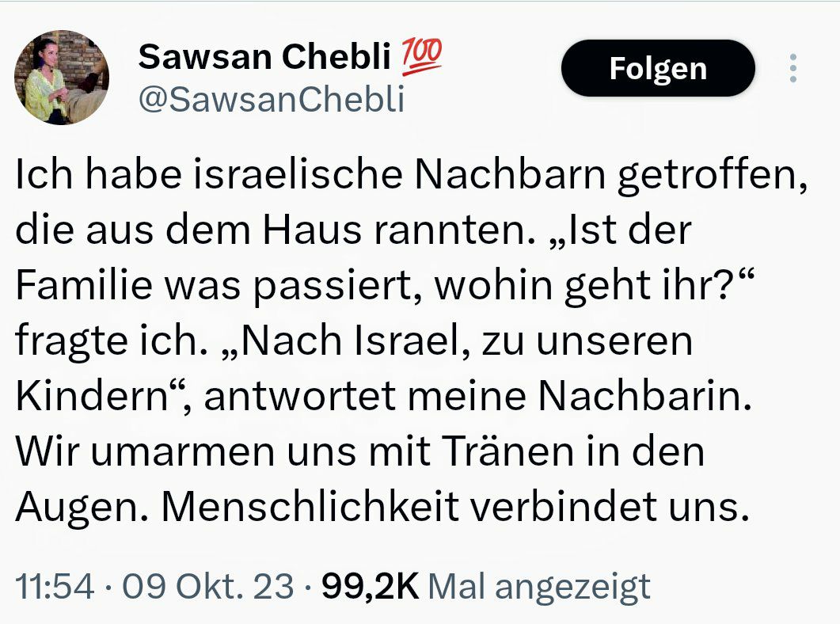840x624 pixels.
Task: Open the three-dot more options menu
Action: tap(792, 69)
